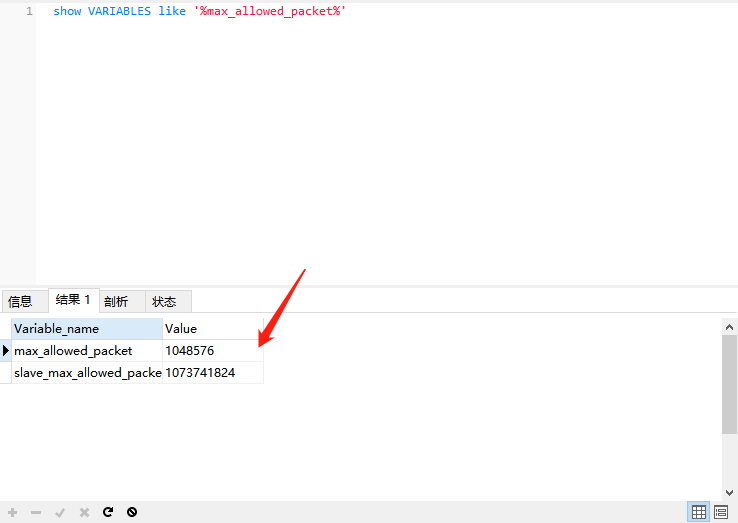Select the value 1073741824 cell
The image size is (738, 523).
coord(212,372)
